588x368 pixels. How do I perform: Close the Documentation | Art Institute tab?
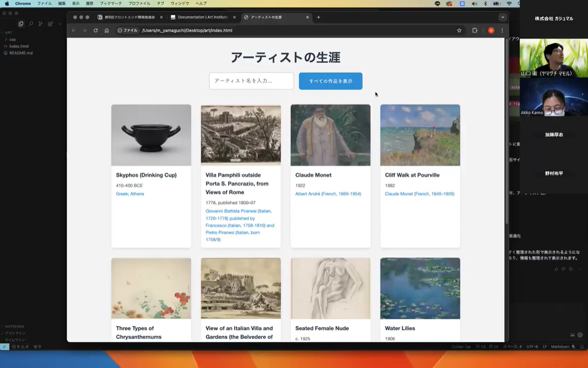click(x=235, y=17)
